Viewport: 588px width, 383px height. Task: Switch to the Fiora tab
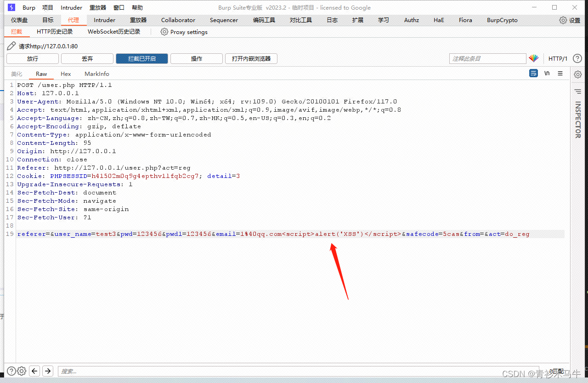(x=465, y=20)
